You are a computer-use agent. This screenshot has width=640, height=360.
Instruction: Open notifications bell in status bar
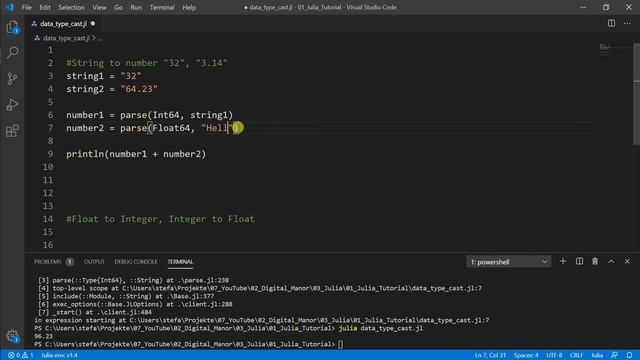point(629,355)
